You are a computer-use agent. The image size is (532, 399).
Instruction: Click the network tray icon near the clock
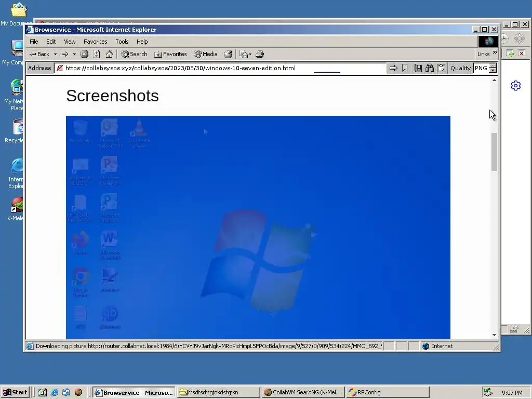(x=488, y=392)
